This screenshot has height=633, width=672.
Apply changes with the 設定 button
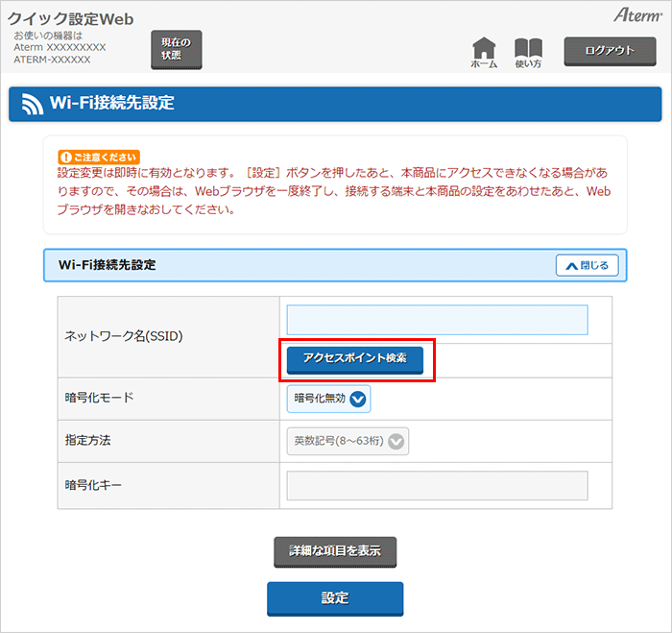point(335,597)
